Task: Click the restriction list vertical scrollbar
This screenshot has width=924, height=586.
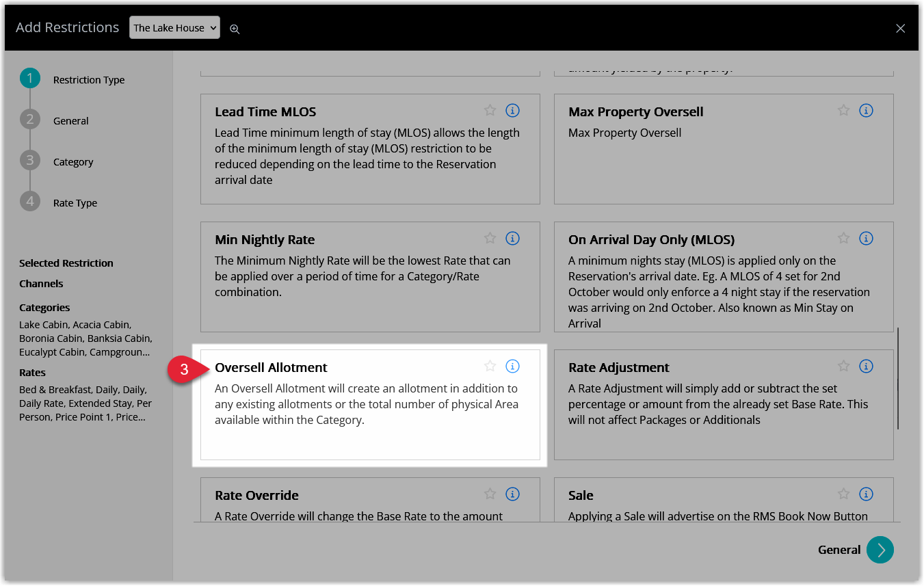Action: pyautogui.click(x=898, y=378)
